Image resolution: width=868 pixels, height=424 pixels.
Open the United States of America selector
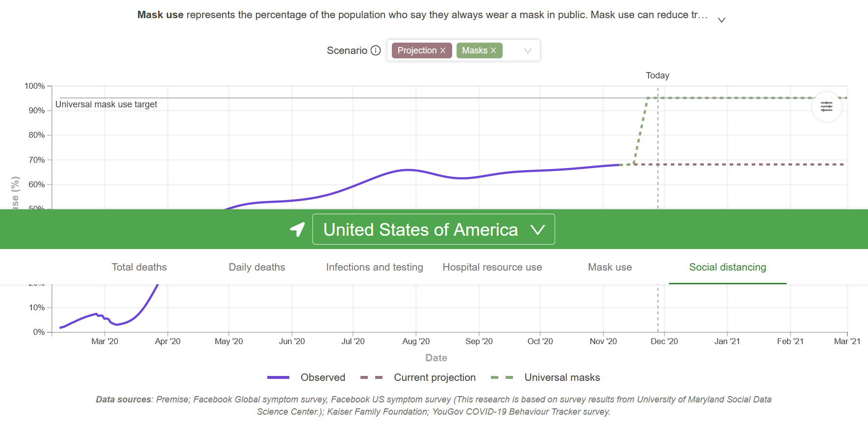(x=434, y=229)
